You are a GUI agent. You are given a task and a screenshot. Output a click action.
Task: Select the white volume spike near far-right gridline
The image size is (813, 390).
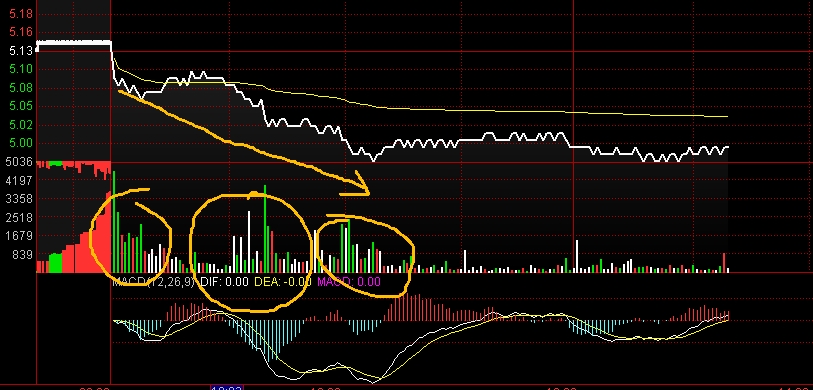pyautogui.click(x=577, y=256)
